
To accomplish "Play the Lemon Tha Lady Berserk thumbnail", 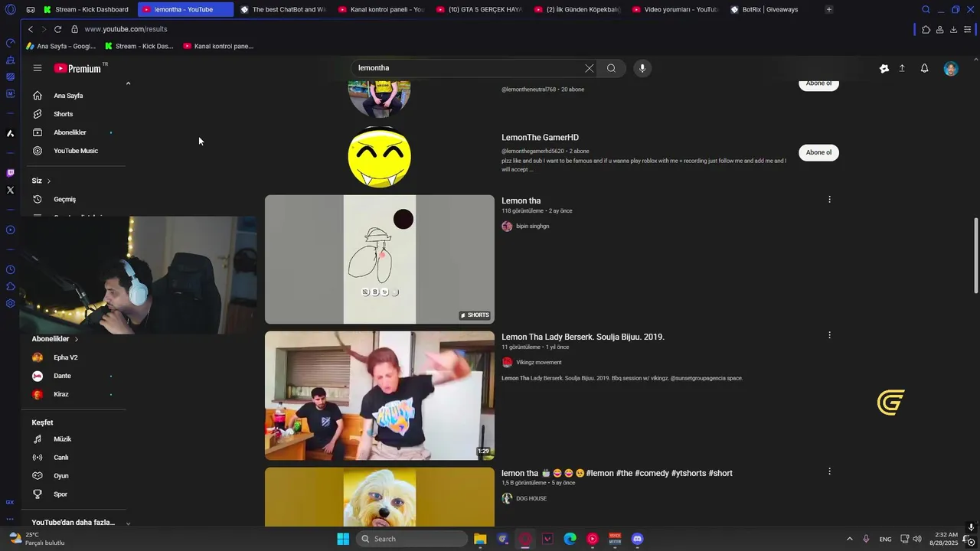I will tap(380, 396).
